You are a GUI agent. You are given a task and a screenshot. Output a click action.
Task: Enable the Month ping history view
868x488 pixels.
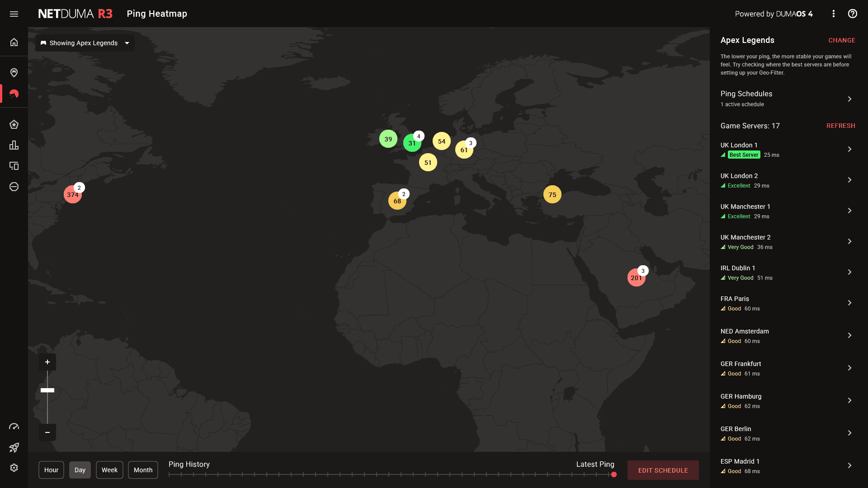pos(143,470)
